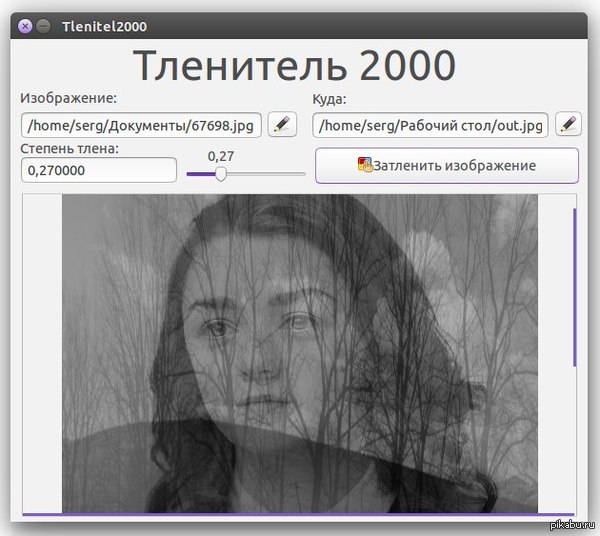Click the colored icon on the Затленить button
Screen dimensions: 600x536
(365, 166)
